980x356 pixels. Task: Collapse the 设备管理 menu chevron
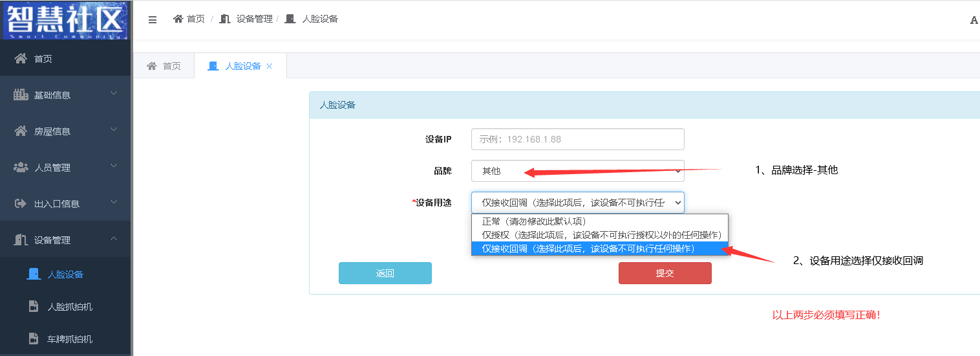pos(114,239)
